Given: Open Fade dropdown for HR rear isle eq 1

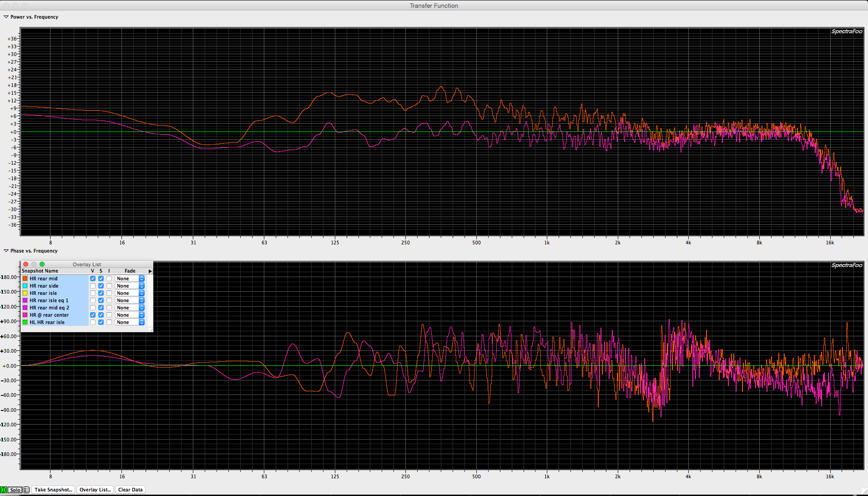Looking at the screenshot, I should 130,300.
